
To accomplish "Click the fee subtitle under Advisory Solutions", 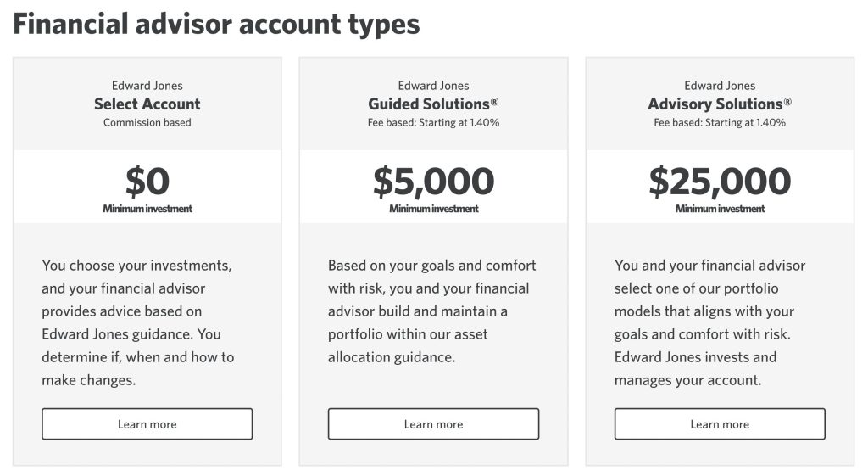I will pyautogui.click(x=720, y=123).
